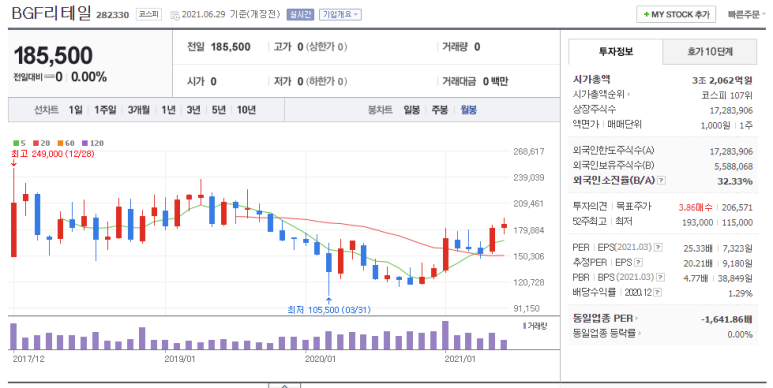The height and width of the screenshot is (388, 773).
Task: Switch to the 투자정보 tab
Action: pyautogui.click(x=616, y=51)
